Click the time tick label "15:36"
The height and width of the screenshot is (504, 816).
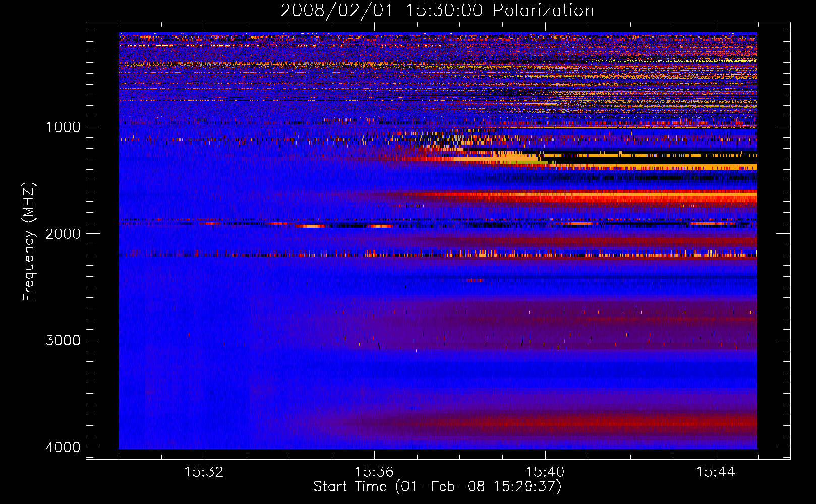[x=374, y=472]
